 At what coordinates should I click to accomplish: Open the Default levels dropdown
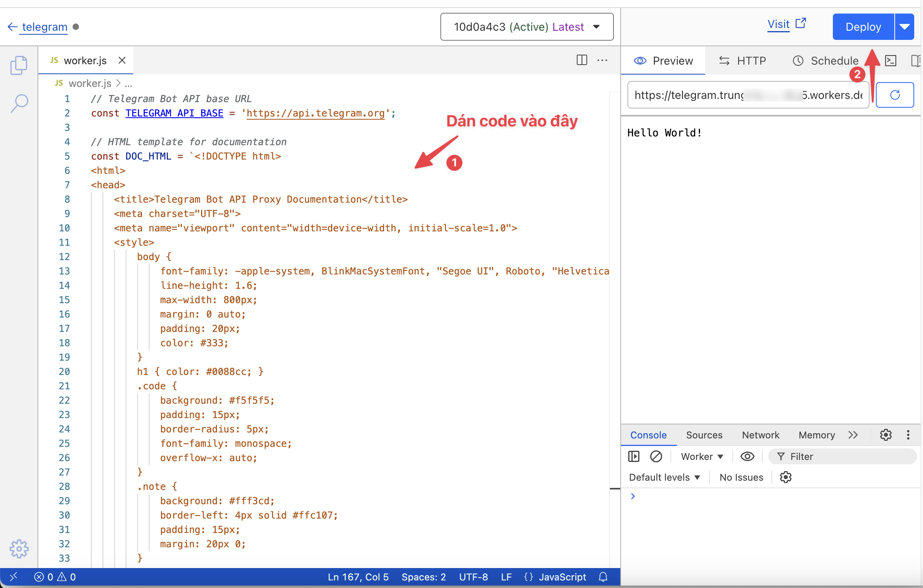[665, 477]
